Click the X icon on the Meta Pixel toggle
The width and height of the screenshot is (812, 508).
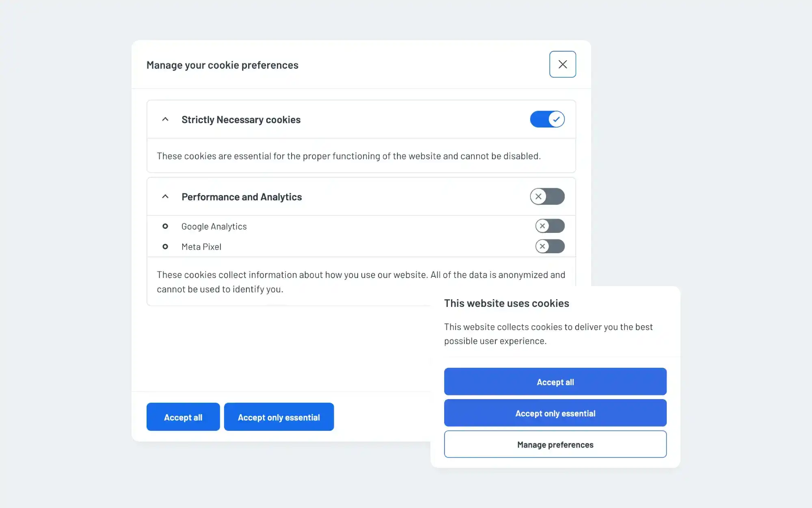[x=542, y=247]
